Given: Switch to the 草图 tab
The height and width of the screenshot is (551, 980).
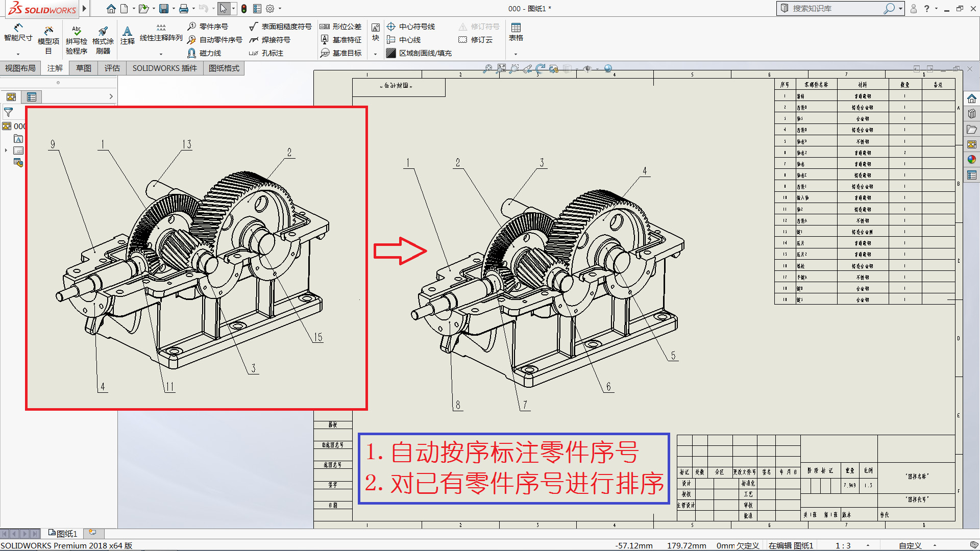Looking at the screenshot, I should click(84, 68).
